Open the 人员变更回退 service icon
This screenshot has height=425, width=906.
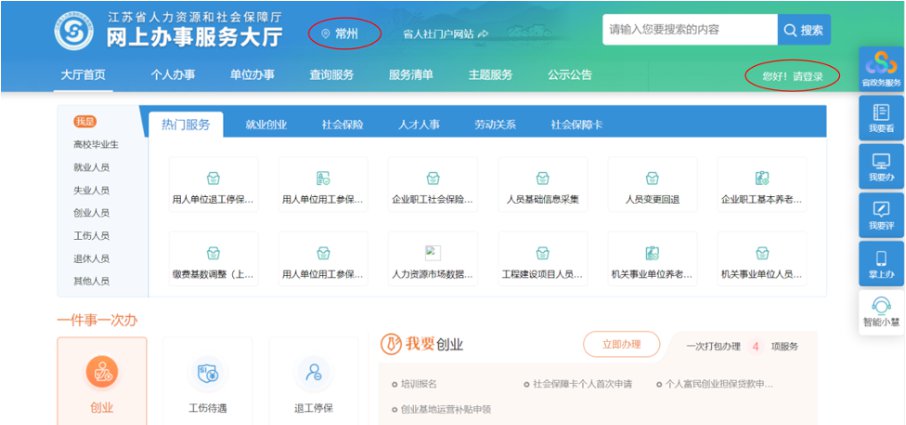[x=652, y=179]
